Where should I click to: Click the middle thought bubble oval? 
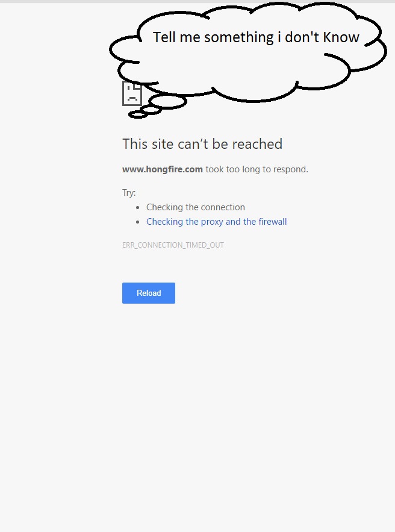pos(151,110)
